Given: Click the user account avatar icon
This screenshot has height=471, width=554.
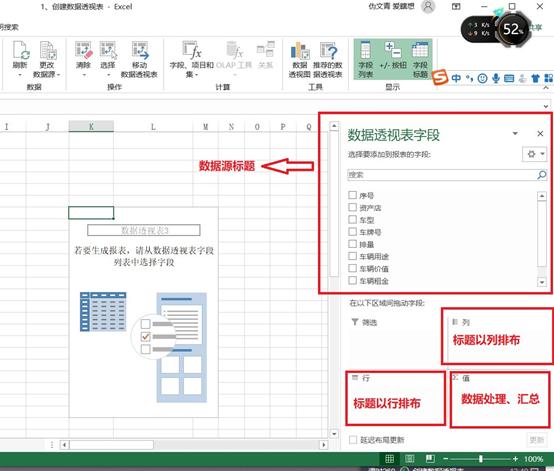Looking at the screenshot, I should [x=428, y=6].
